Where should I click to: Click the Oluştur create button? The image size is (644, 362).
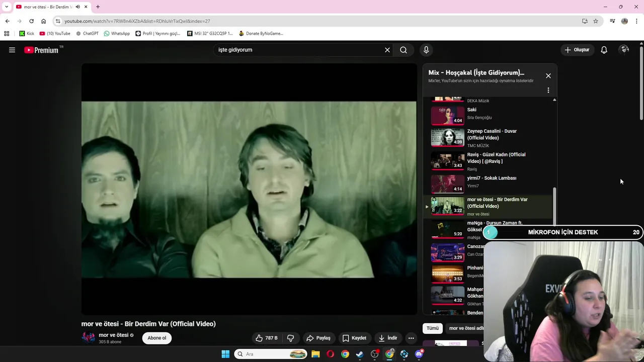[577, 50]
